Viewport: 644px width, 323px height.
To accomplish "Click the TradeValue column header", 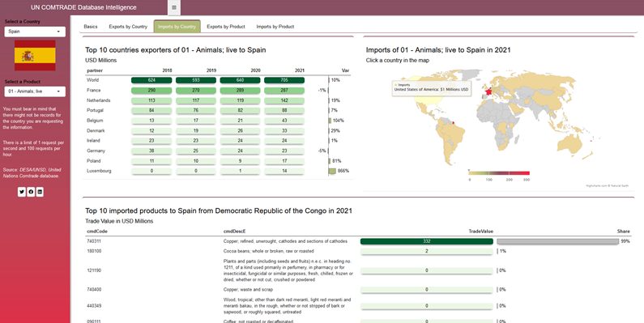I will coord(481,232).
